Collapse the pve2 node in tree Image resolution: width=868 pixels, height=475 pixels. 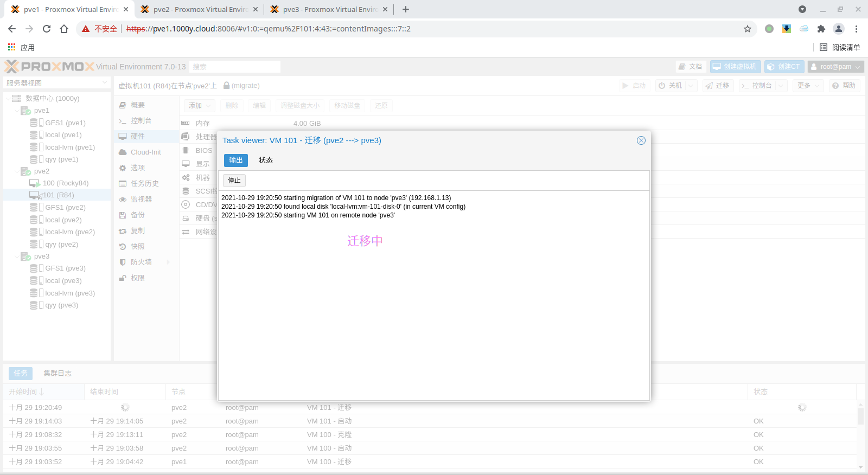tap(17, 171)
